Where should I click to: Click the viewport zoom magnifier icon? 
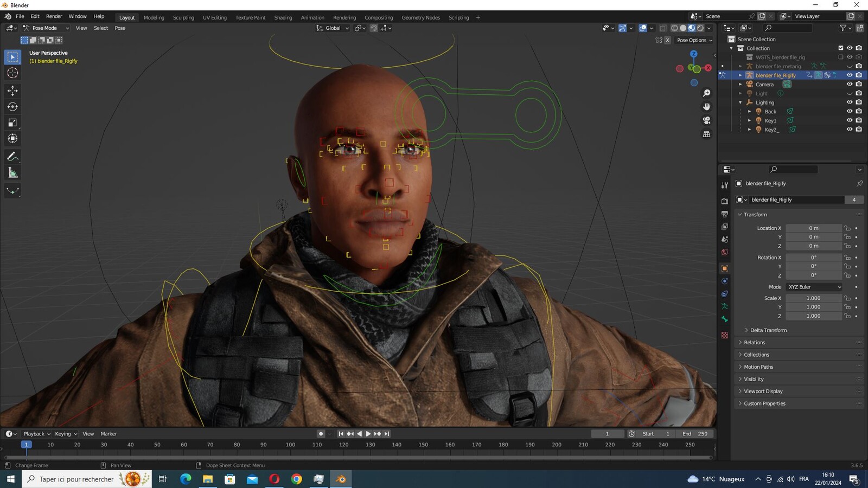pyautogui.click(x=706, y=93)
